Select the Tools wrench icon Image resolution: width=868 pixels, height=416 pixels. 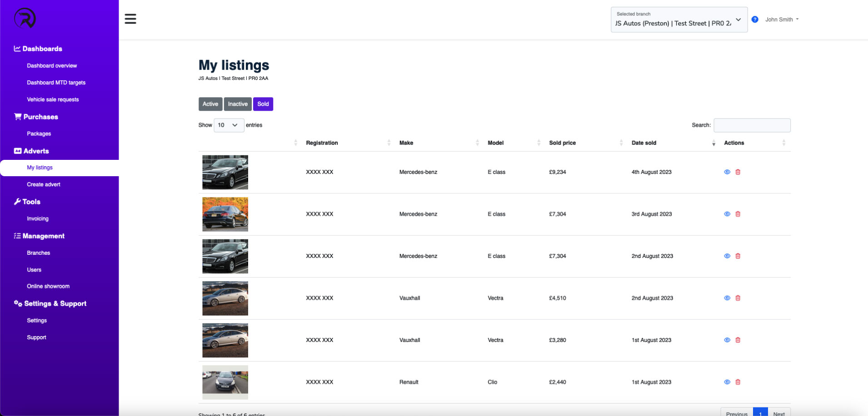[17, 201]
